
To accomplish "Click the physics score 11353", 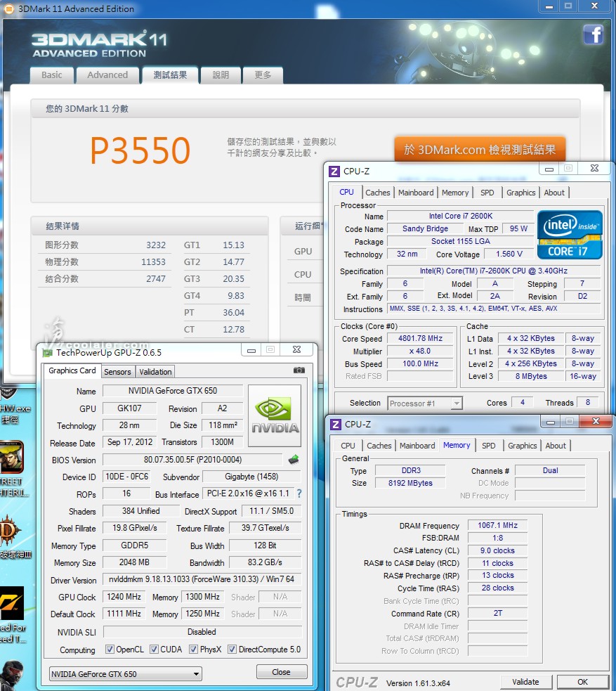I will (x=153, y=261).
